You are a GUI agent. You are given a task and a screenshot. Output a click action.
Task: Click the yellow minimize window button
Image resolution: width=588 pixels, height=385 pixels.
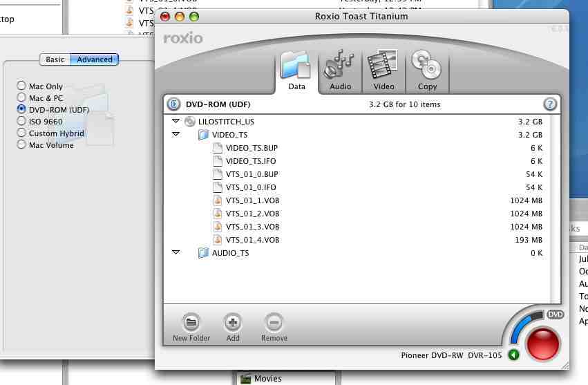(x=180, y=17)
